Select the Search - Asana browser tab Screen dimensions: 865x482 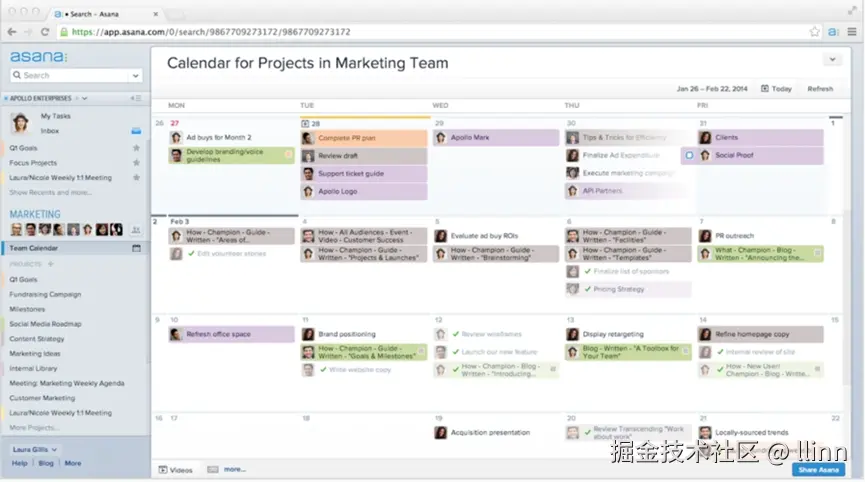click(x=105, y=13)
